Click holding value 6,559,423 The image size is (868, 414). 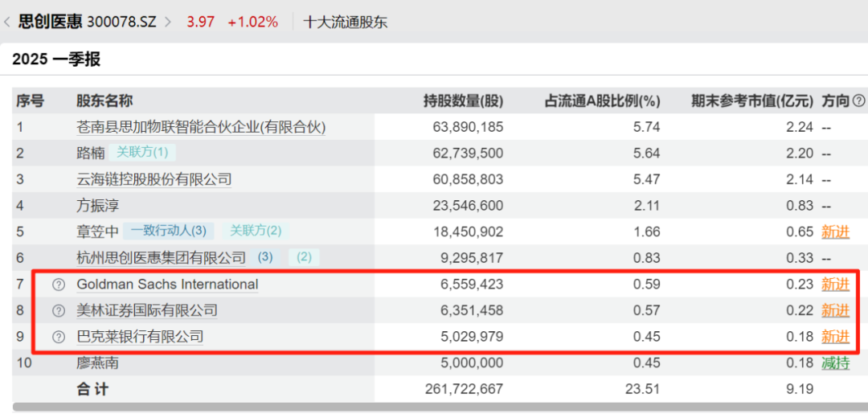point(473,285)
